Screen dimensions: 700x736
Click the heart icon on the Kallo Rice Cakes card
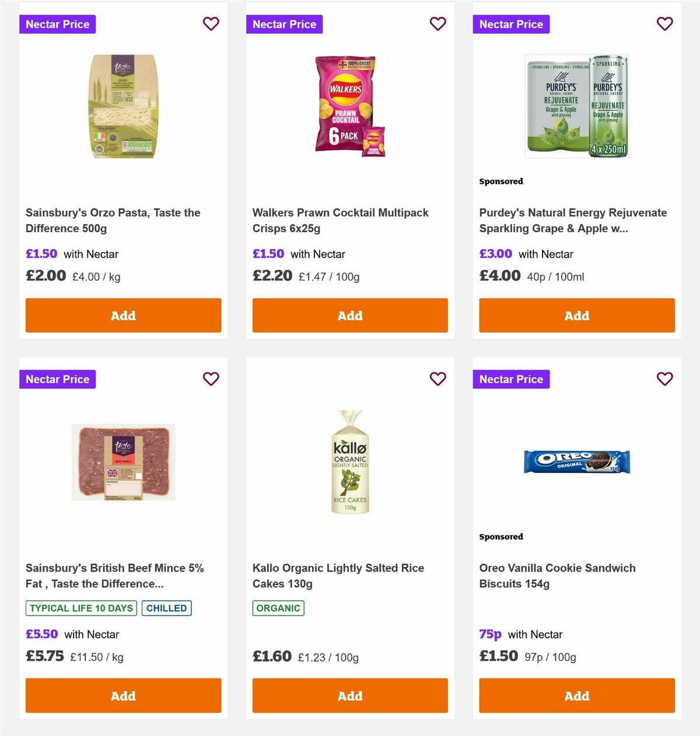point(437,379)
